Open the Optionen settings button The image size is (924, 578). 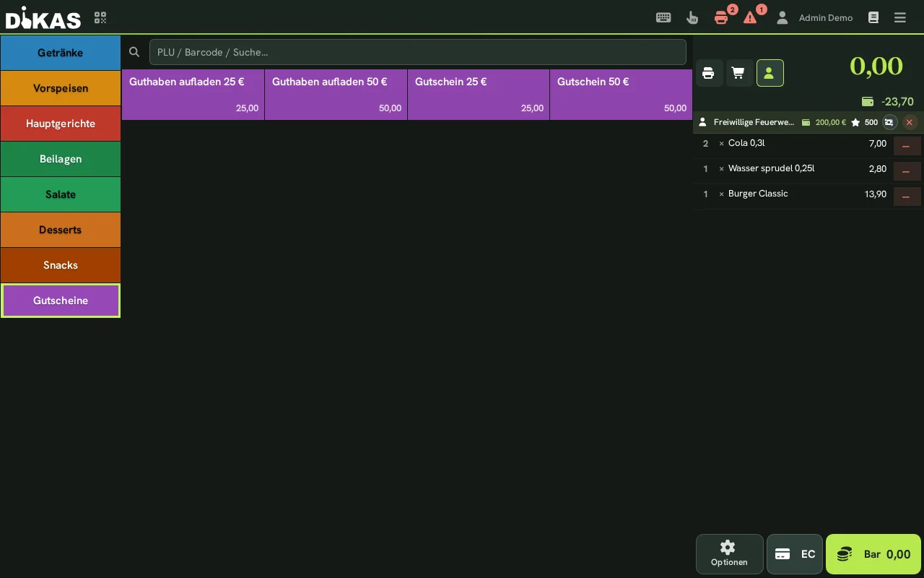tap(729, 554)
